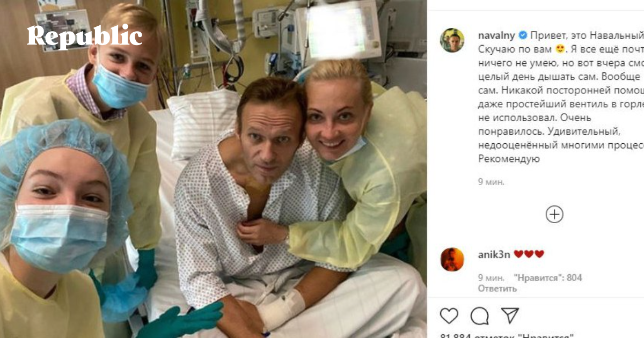Click the heart like icon
This screenshot has width=644, height=338.
click(x=449, y=315)
